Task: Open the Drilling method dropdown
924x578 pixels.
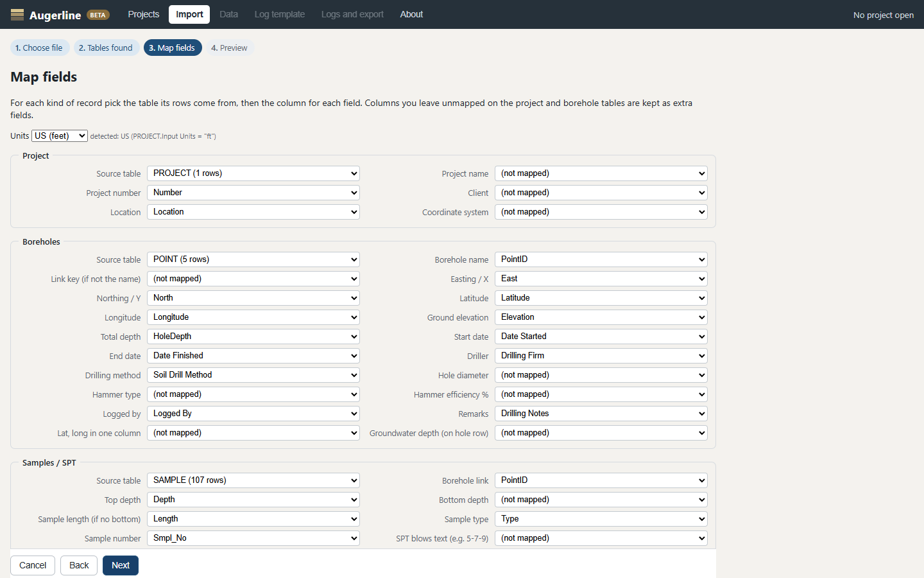Action: 253,375
